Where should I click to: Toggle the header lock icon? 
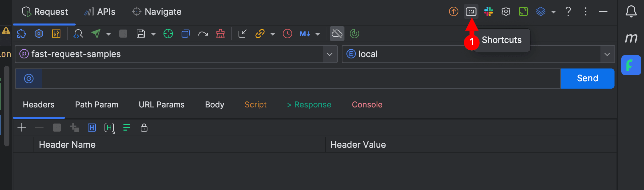coord(144,128)
